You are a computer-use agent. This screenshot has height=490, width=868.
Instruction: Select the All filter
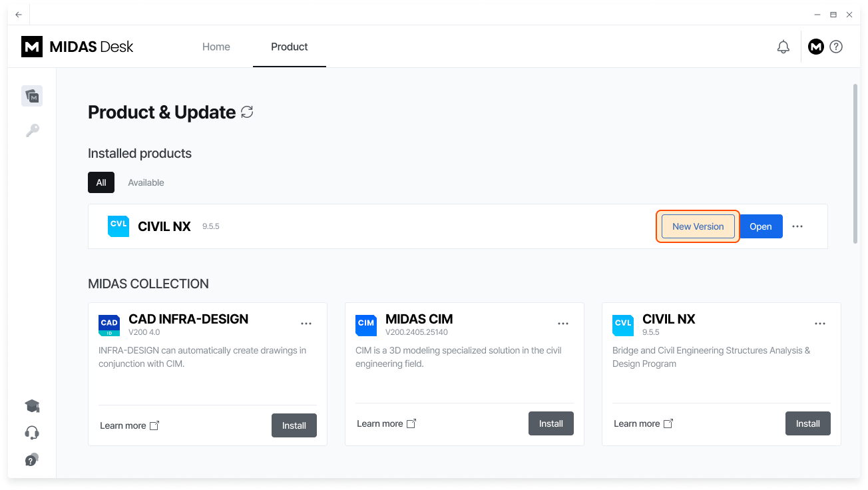[x=101, y=182]
